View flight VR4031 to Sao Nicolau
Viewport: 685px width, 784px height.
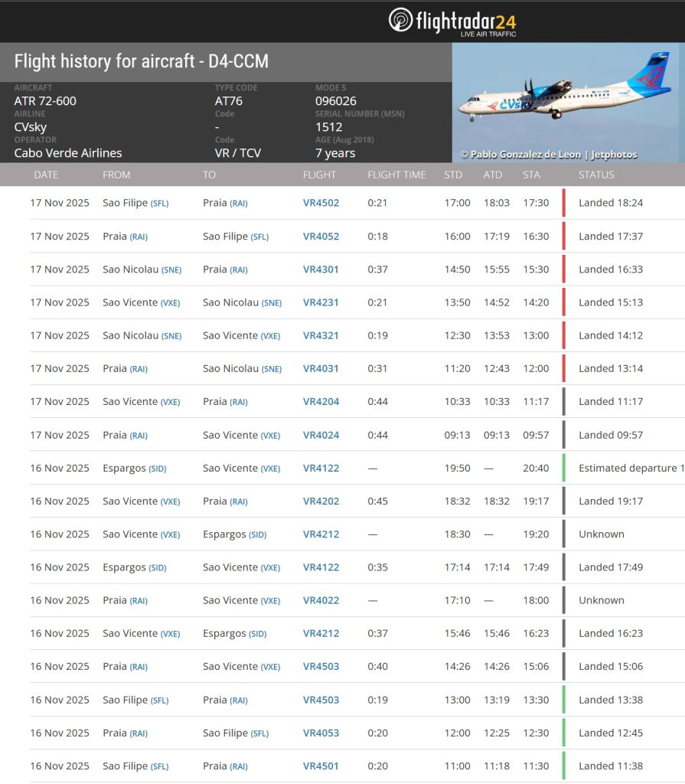pyautogui.click(x=321, y=368)
